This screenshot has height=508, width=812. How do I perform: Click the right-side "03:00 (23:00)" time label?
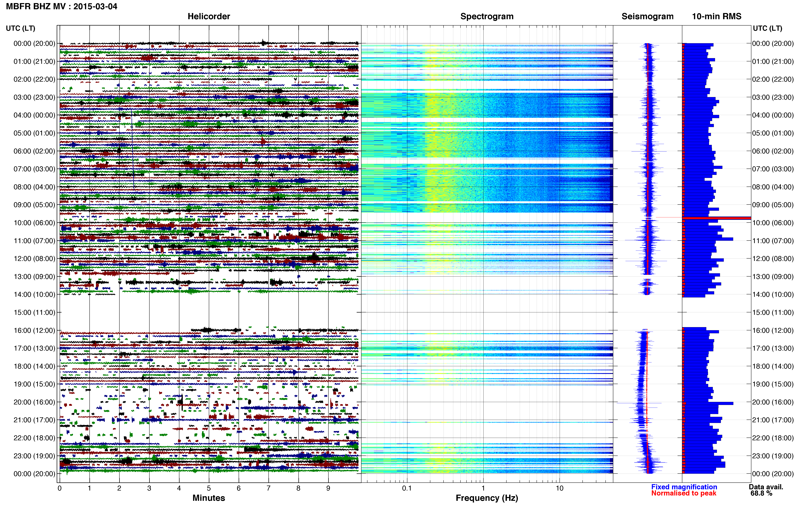773,97
